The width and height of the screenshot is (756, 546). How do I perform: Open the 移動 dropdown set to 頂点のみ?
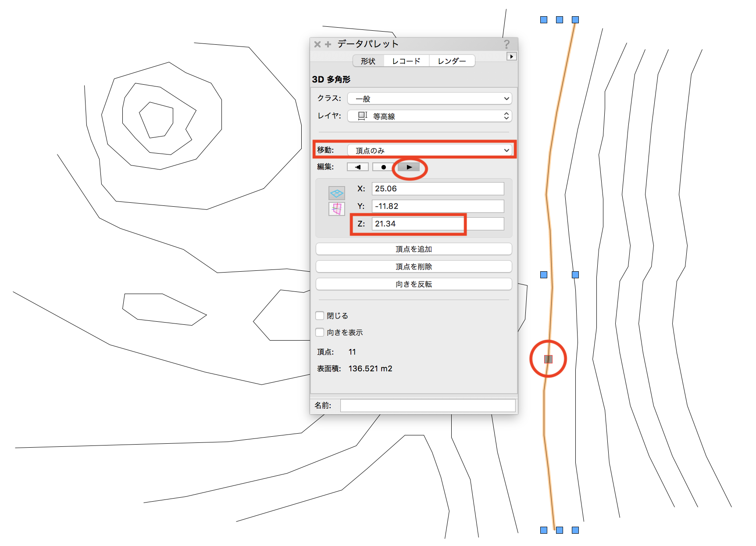click(x=429, y=151)
